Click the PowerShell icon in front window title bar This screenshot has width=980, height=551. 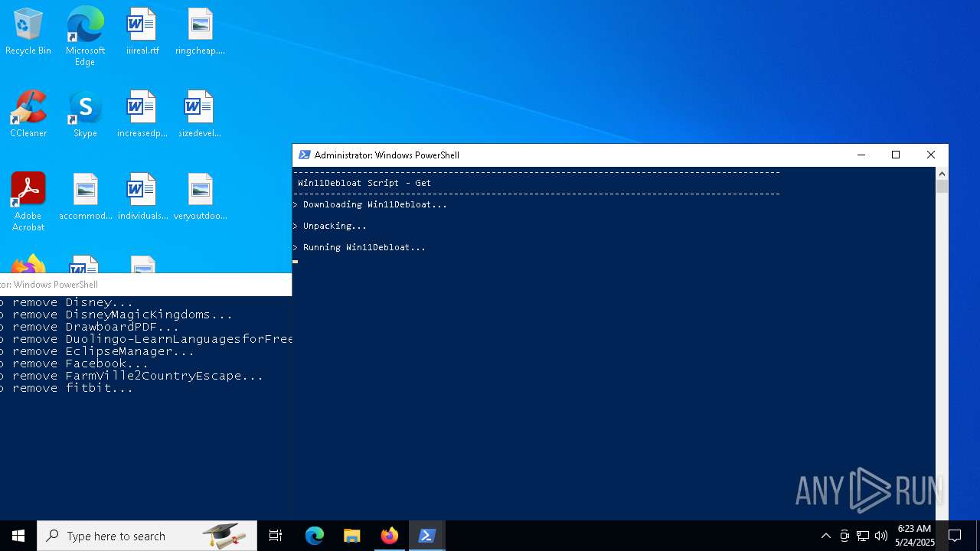[304, 155]
